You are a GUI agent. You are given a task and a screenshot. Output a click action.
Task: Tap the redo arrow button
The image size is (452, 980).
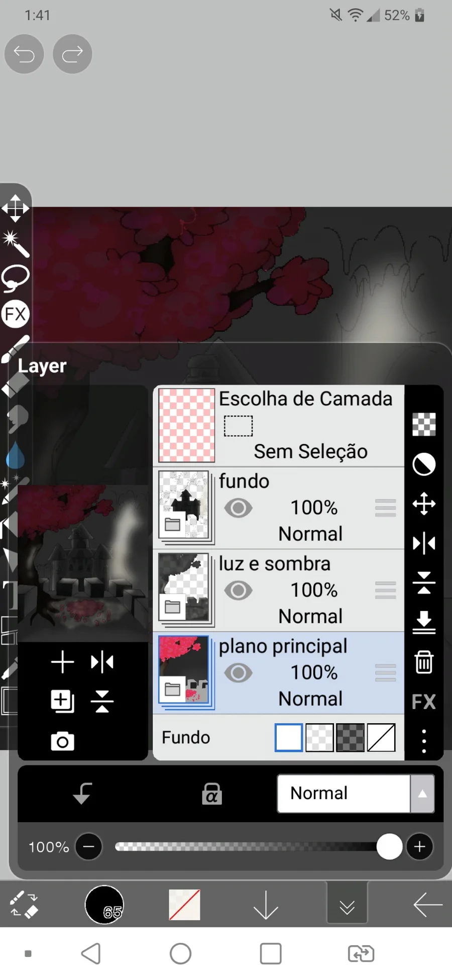[x=72, y=54]
